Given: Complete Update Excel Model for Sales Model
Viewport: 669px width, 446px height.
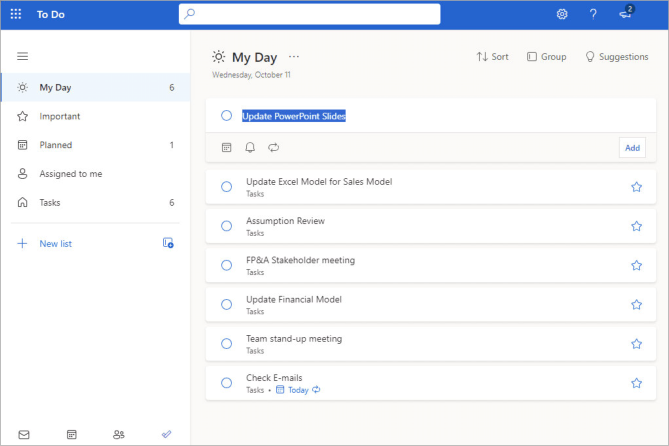Looking at the screenshot, I should click(x=227, y=187).
